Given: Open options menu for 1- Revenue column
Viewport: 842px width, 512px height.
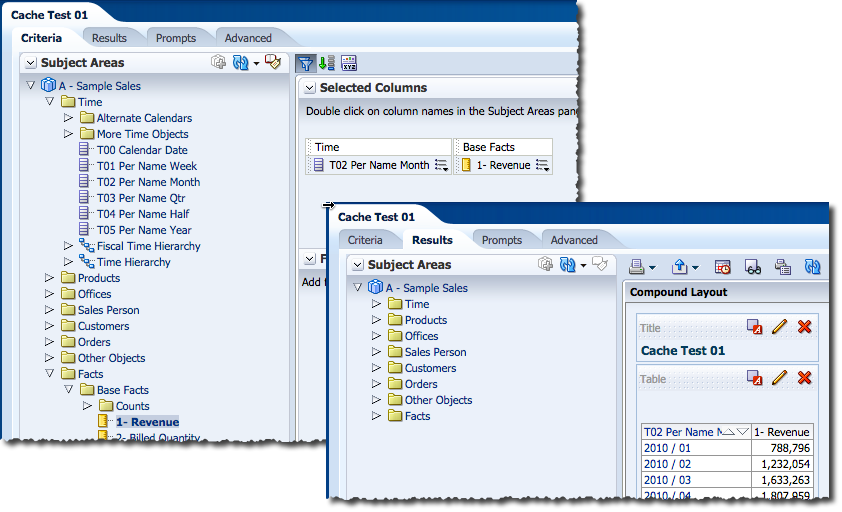Looking at the screenshot, I should (542, 166).
